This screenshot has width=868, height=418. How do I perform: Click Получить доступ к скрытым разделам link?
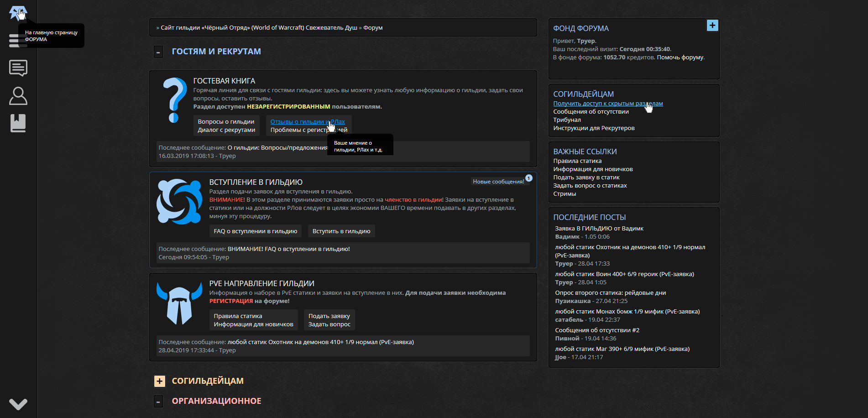coord(607,104)
